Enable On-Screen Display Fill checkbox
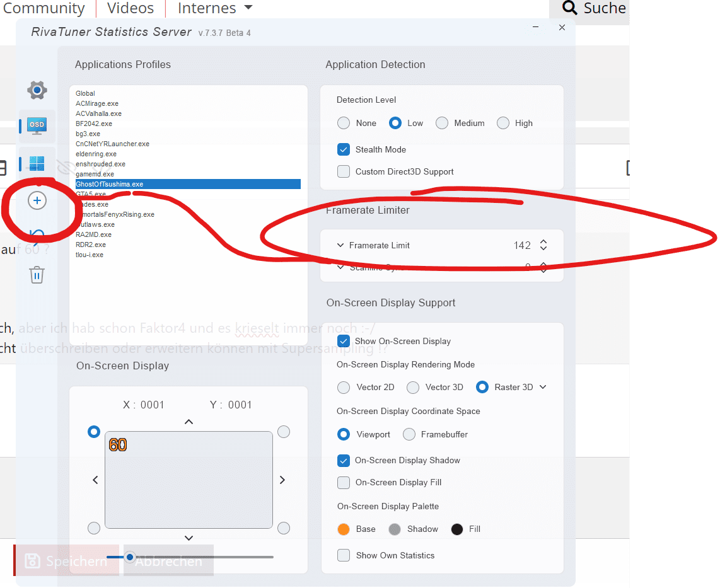This screenshot has height=588, width=720. 344,482
